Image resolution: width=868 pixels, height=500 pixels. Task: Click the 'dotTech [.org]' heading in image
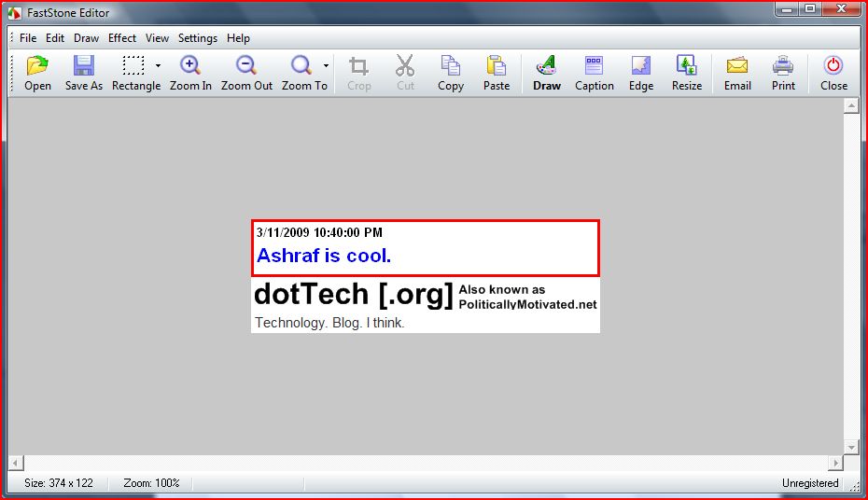point(353,294)
